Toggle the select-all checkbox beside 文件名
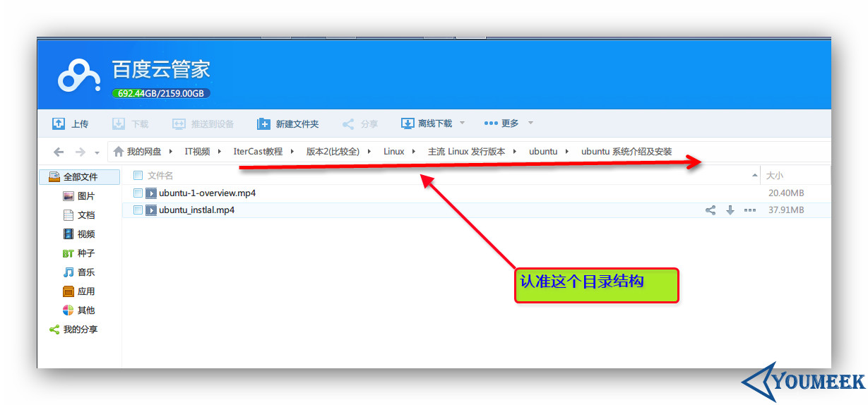868x405 pixels. [138, 176]
